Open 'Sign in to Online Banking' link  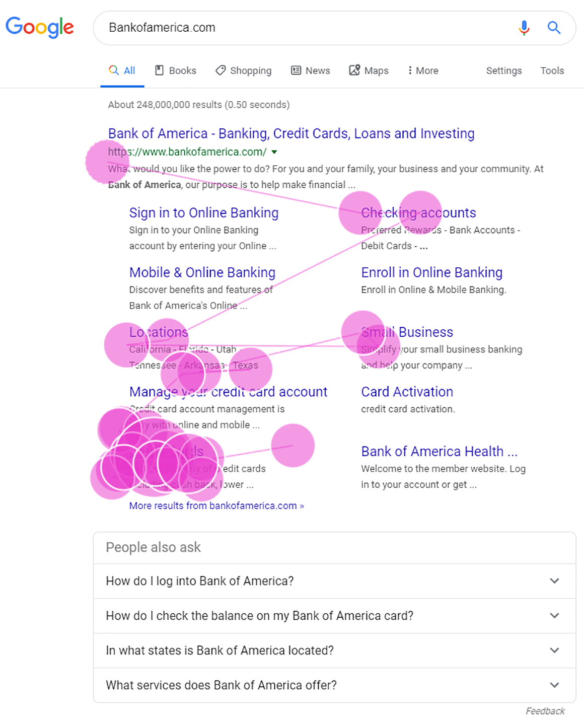coord(203,213)
